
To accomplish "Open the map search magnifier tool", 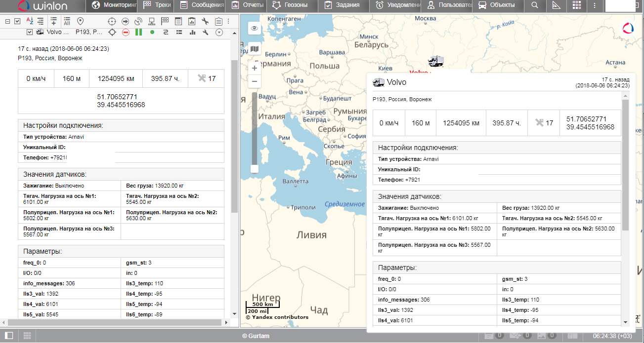I will click(x=534, y=5).
